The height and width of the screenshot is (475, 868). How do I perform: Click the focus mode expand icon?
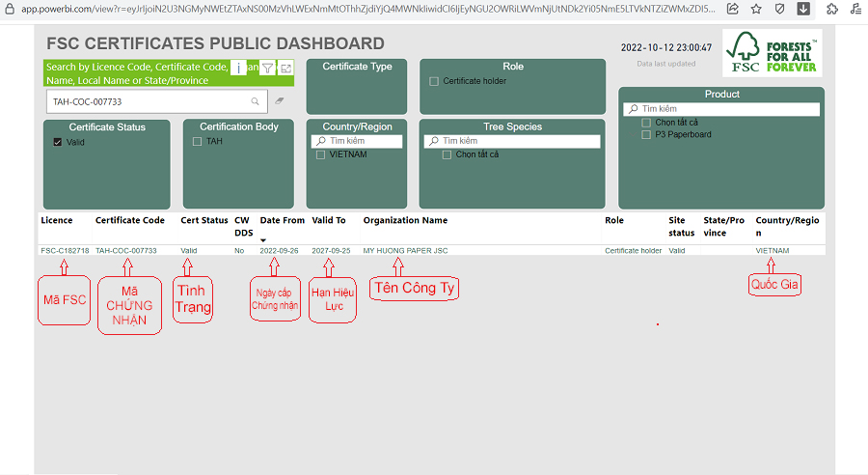click(x=285, y=69)
